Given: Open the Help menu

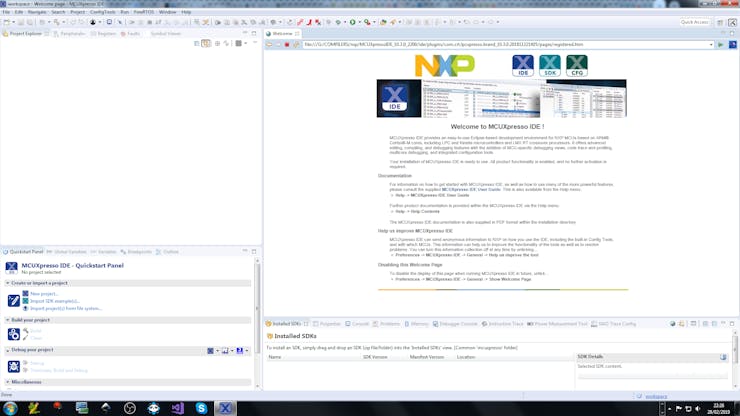Looking at the screenshot, I should pyautogui.click(x=186, y=12).
